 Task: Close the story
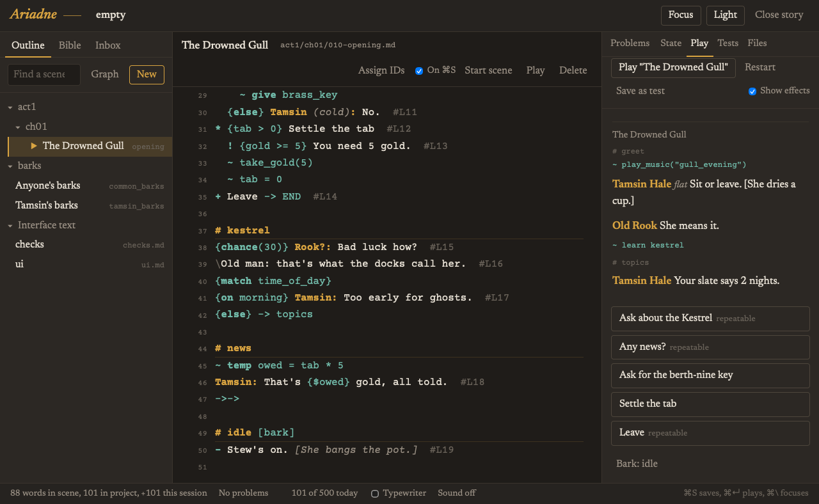pyautogui.click(x=779, y=15)
